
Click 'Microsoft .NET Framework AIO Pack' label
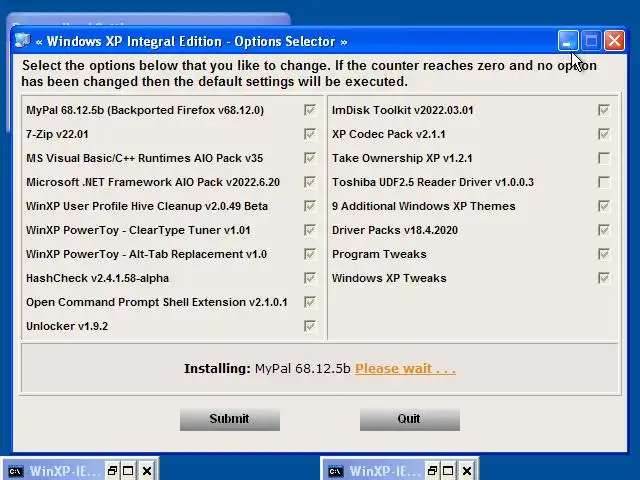click(153, 182)
